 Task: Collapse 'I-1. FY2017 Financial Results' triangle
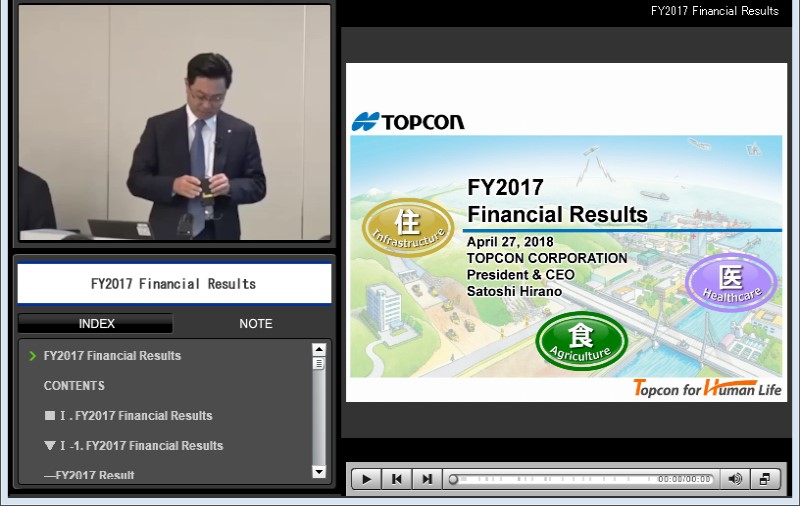(49, 445)
